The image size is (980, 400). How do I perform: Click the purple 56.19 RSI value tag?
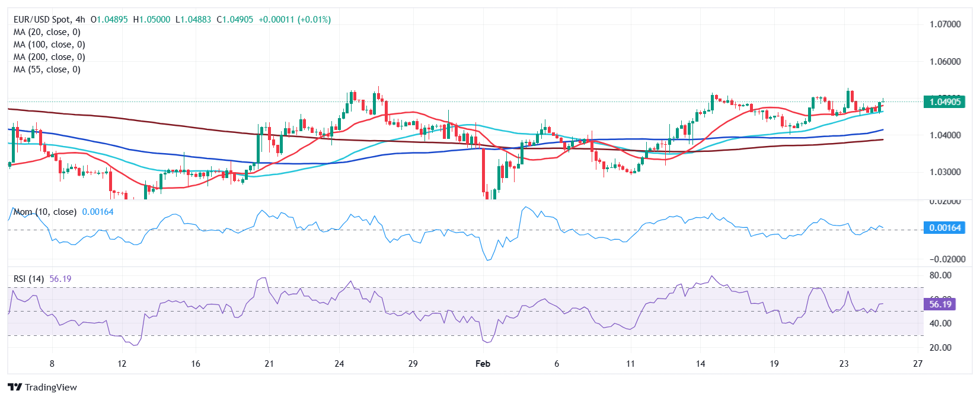[x=940, y=304]
